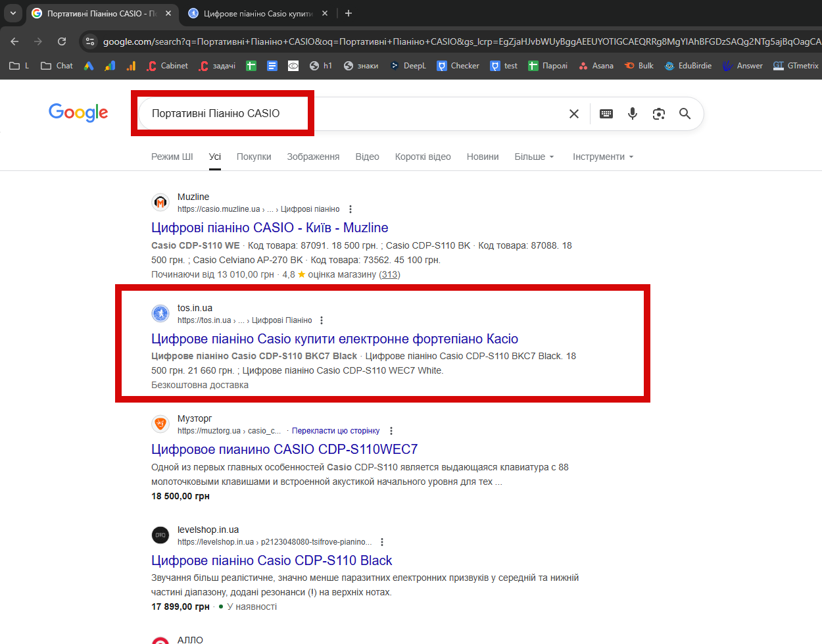Open tab search dropdown arrow
Image resolution: width=822 pixels, height=644 pixels.
coord(12,13)
